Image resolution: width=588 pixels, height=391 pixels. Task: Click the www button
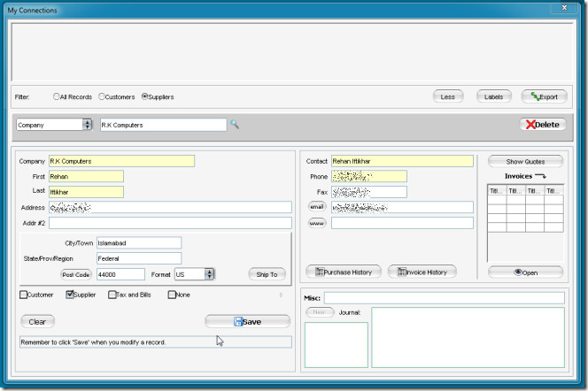[317, 223]
